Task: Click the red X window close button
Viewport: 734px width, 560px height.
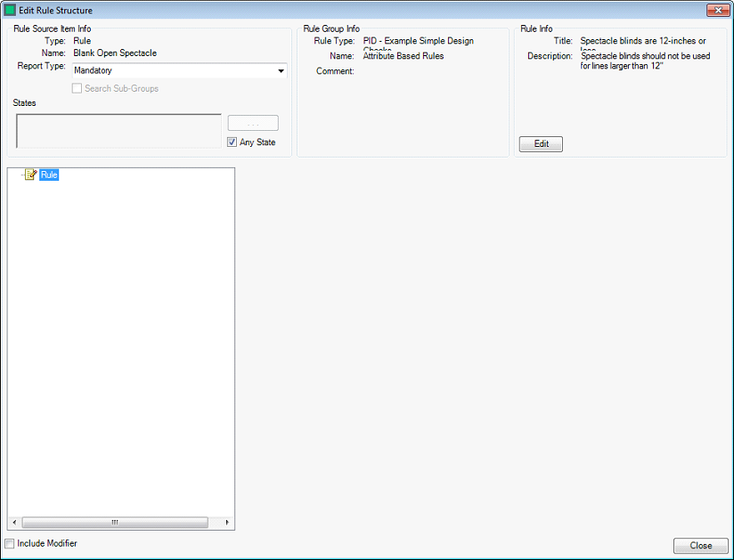Action: coord(718,11)
